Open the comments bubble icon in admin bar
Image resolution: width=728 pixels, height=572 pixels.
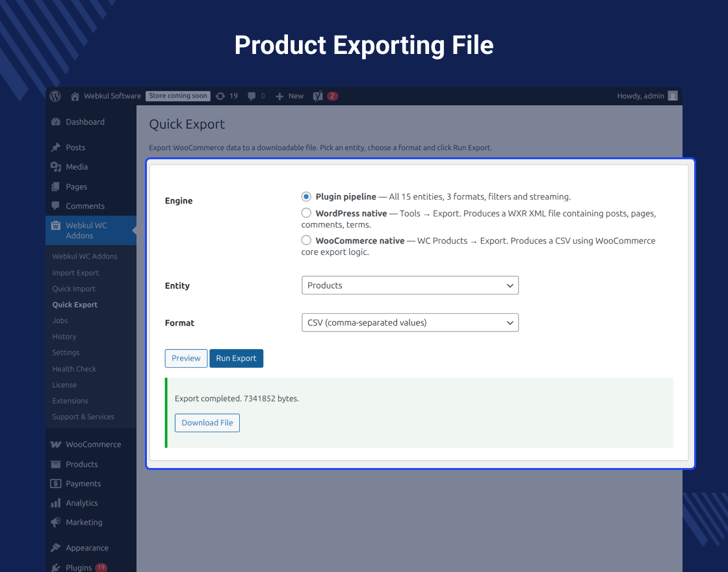[252, 96]
